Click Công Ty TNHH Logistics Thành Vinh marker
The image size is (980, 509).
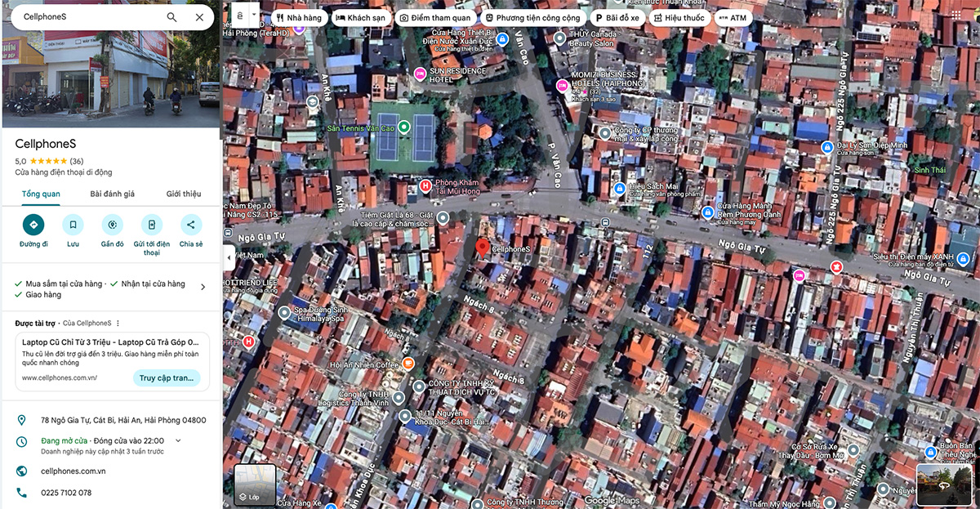point(398,398)
